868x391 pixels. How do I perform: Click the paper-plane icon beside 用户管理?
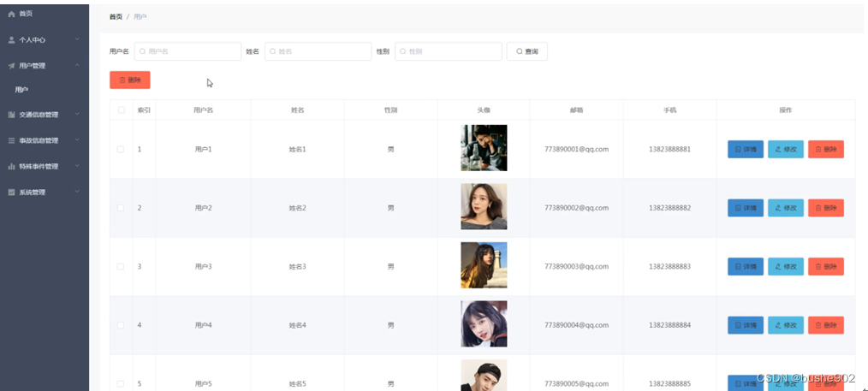click(11, 66)
